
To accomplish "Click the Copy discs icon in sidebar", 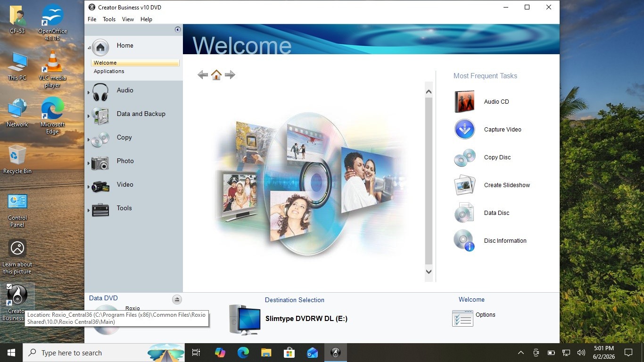I will tap(100, 140).
